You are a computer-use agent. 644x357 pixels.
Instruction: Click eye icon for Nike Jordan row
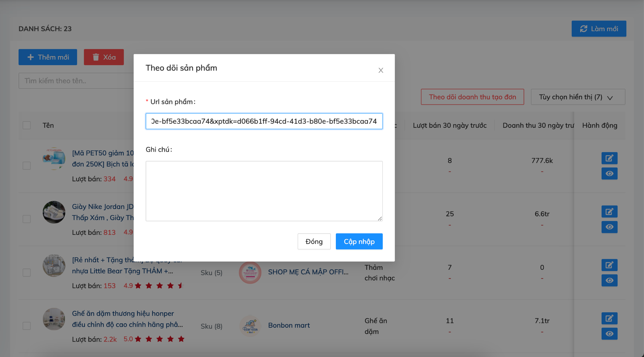(x=609, y=227)
